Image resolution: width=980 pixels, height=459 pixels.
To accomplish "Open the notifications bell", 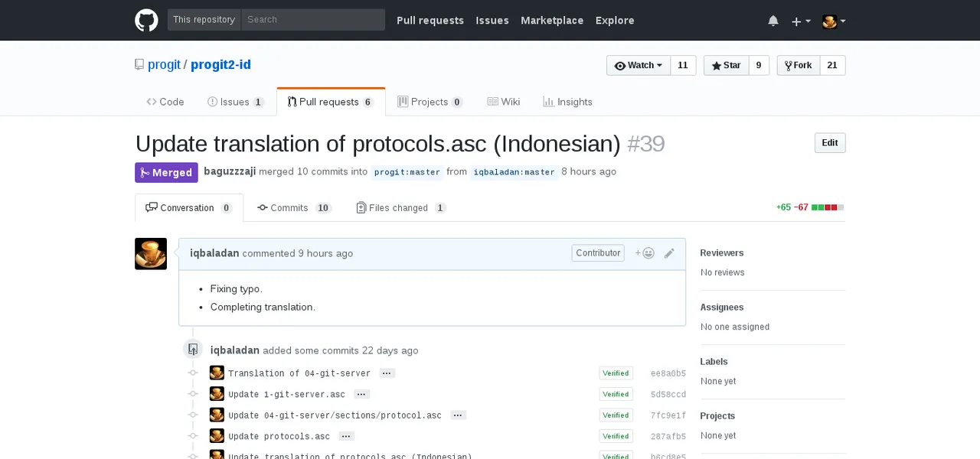I will (773, 21).
